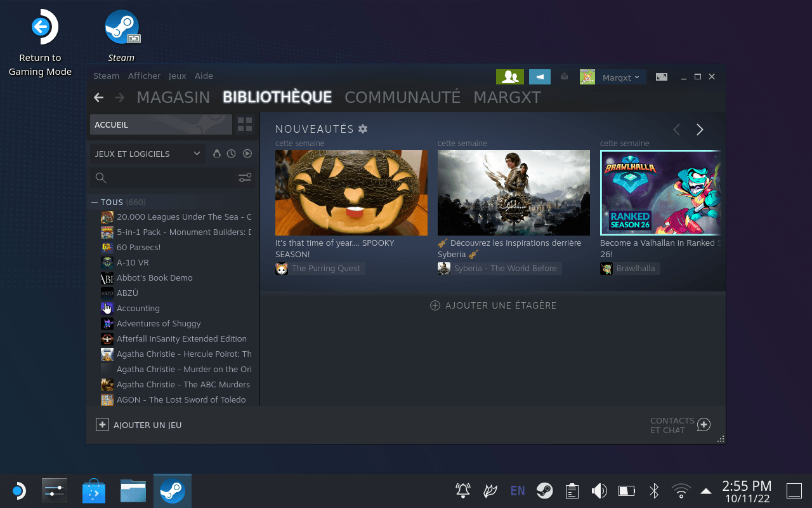Show next Nouveautés items
This screenshot has width=812, height=508.
coord(700,130)
